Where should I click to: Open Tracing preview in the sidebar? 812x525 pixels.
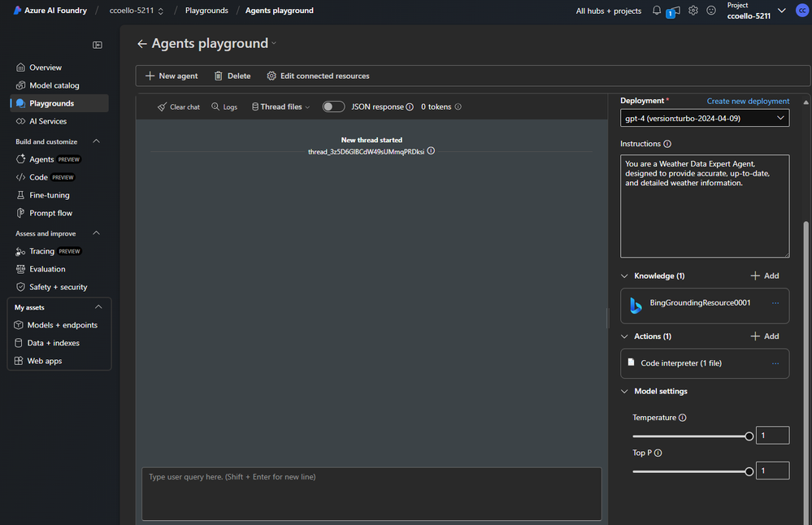pos(59,251)
